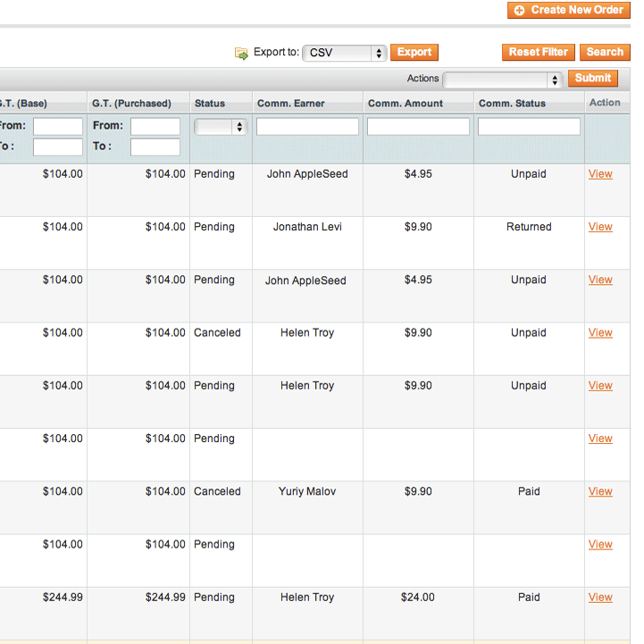Viewport: 644px width, 644px height.
Task: Focus the Comm. Amount filter field
Action: (418, 127)
